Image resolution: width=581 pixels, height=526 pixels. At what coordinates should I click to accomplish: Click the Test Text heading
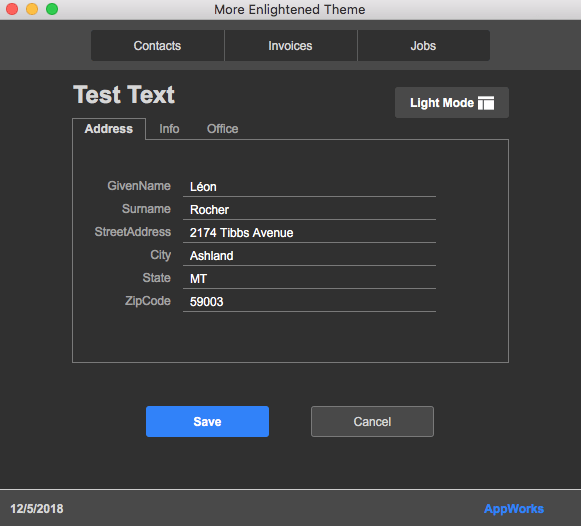[124, 94]
